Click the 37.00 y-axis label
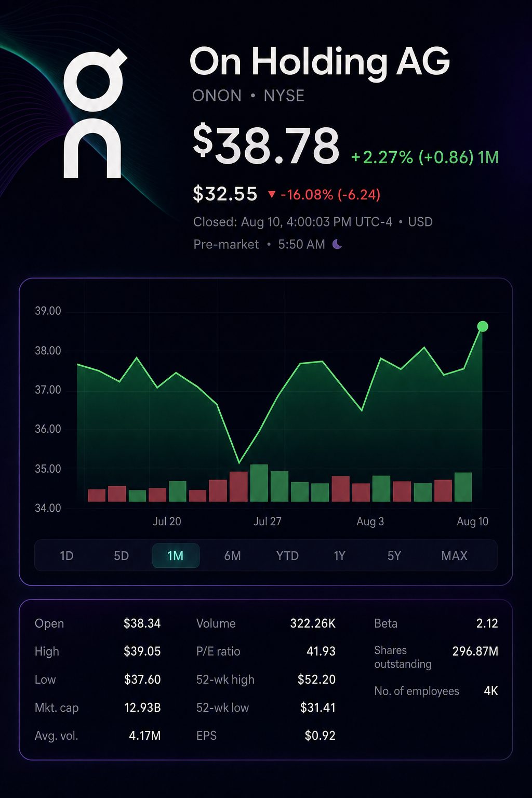This screenshot has height=798, width=532. (x=48, y=390)
